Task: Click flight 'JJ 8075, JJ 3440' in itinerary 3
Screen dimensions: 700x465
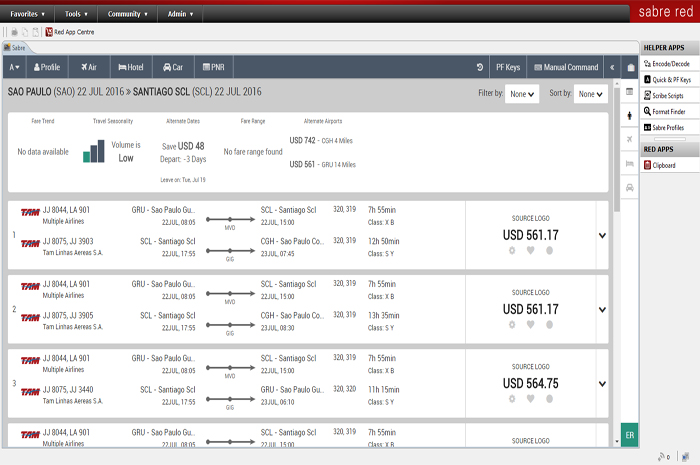Action: point(68,390)
